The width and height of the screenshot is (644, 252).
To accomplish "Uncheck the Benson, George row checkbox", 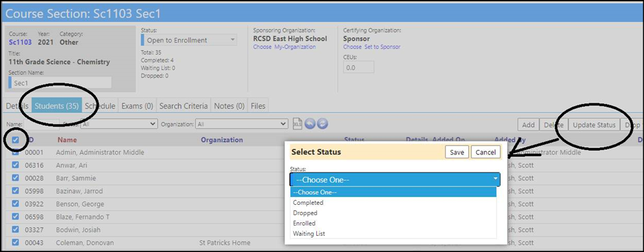I will (16, 204).
